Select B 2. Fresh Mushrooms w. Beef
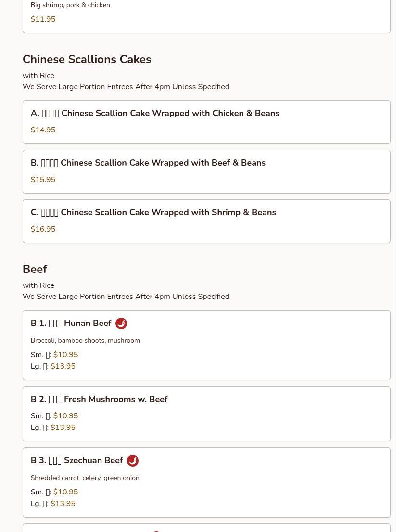 click(x=206, y=414)
